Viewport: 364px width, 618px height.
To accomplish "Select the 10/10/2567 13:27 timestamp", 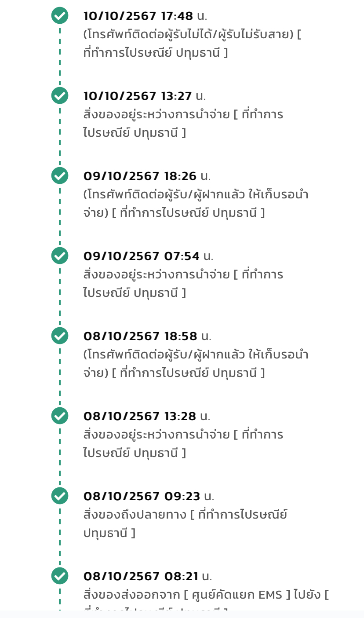I will (x=138, y=96).
